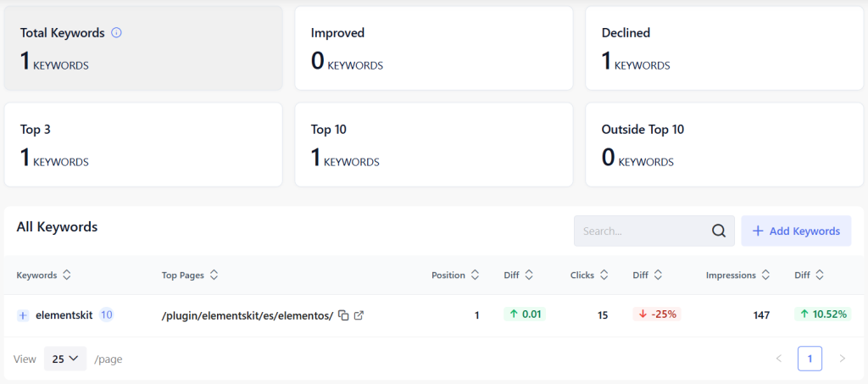Select page 1 in pagination
Screen dimensions: 868x384
810,359
